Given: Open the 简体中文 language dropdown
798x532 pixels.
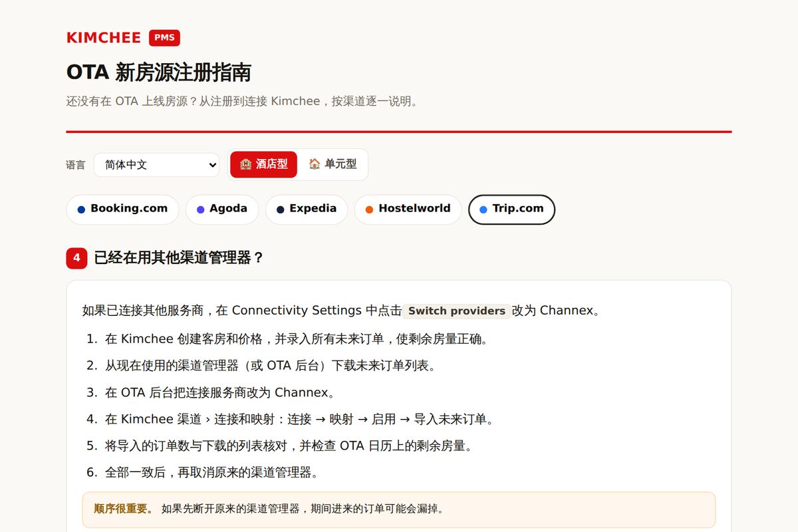Looking at the screenshot, I should click(156, 165).
